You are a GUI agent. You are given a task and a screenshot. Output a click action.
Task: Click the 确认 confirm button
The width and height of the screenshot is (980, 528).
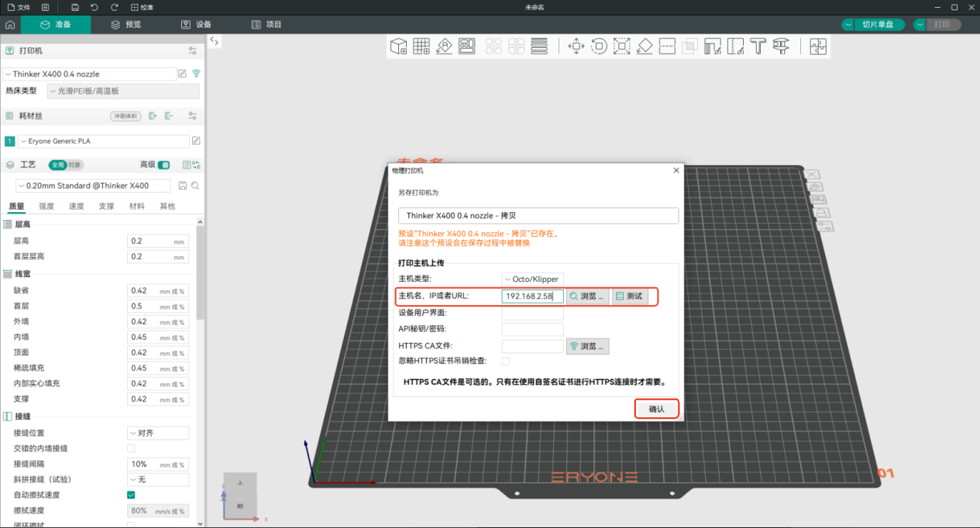[656, 409]
